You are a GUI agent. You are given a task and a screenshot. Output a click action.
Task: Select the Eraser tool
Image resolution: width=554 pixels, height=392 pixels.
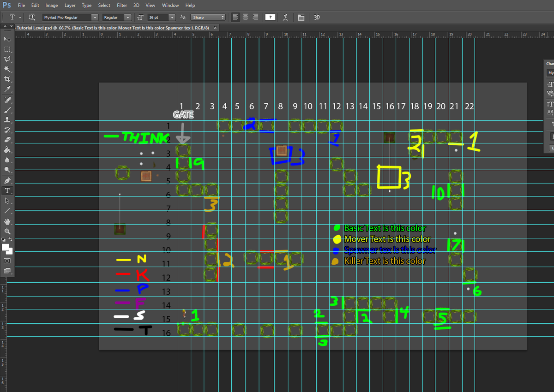coord(7,140)
